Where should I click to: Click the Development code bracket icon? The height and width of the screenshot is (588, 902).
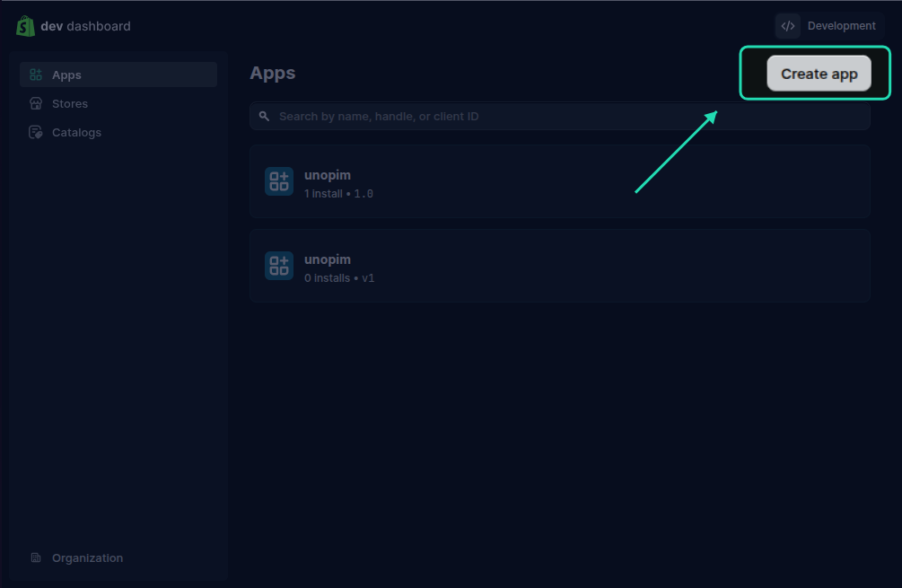pos(787,26)
